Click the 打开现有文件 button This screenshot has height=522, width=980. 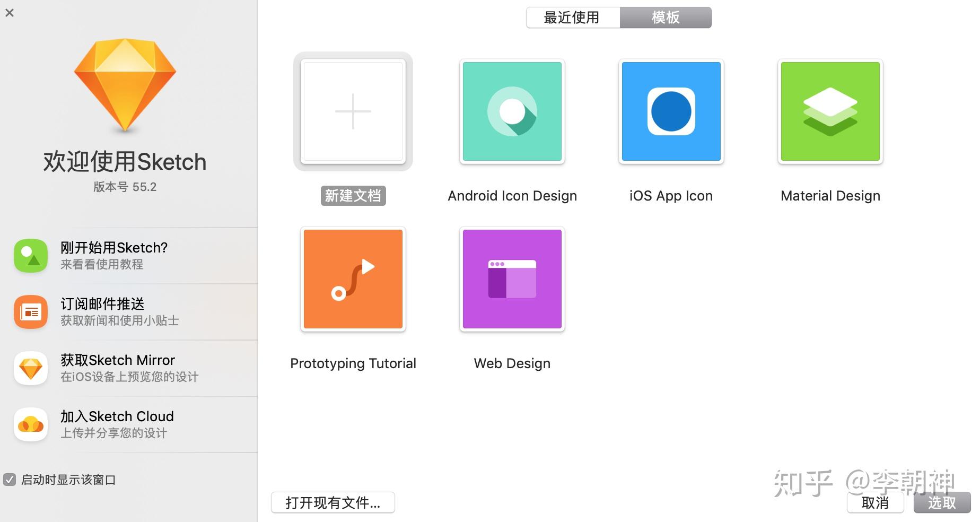click(332, 502)
